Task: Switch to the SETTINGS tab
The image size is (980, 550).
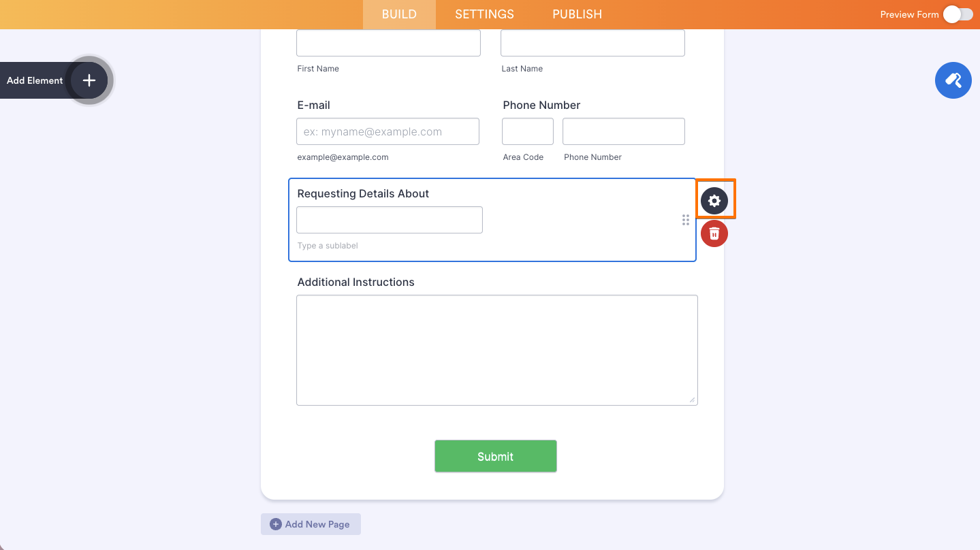Action: (x=484, y=14)
